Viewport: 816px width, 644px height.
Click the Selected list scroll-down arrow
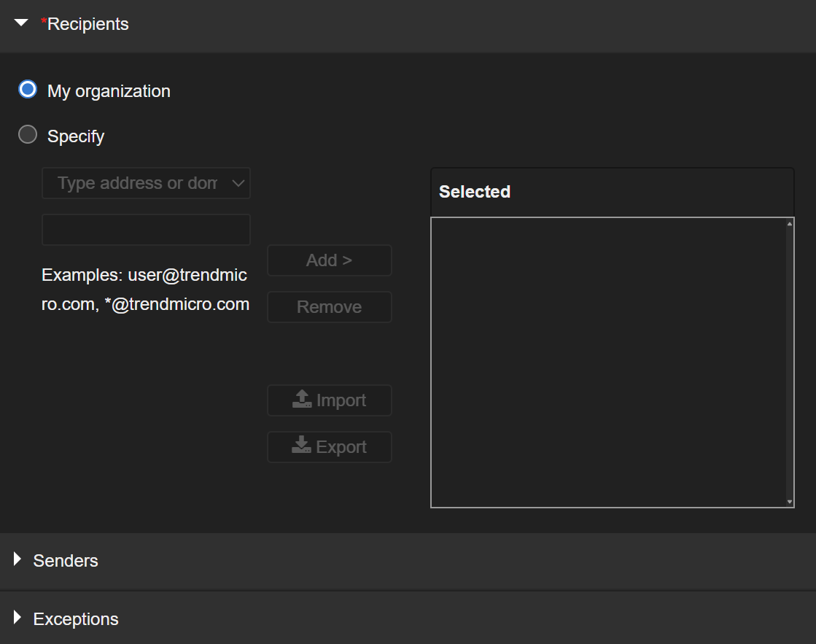tap(790, 502)
